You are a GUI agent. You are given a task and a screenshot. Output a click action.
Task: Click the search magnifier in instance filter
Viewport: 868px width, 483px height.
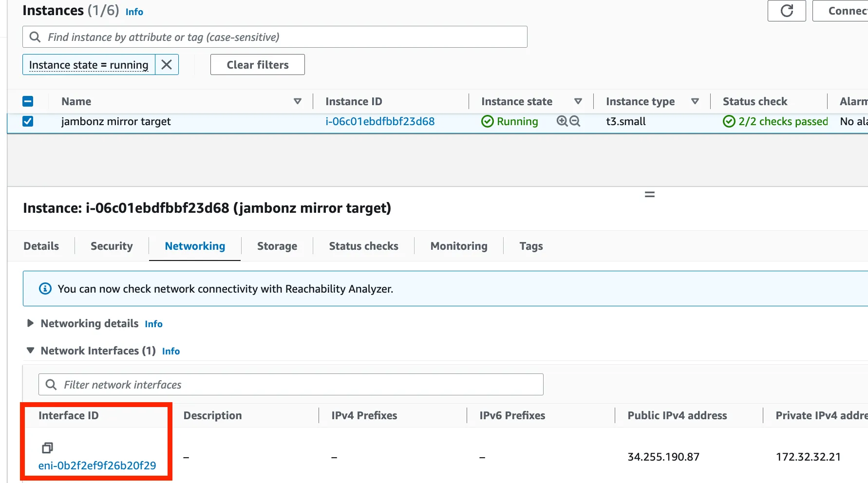(x=35, y=37)
